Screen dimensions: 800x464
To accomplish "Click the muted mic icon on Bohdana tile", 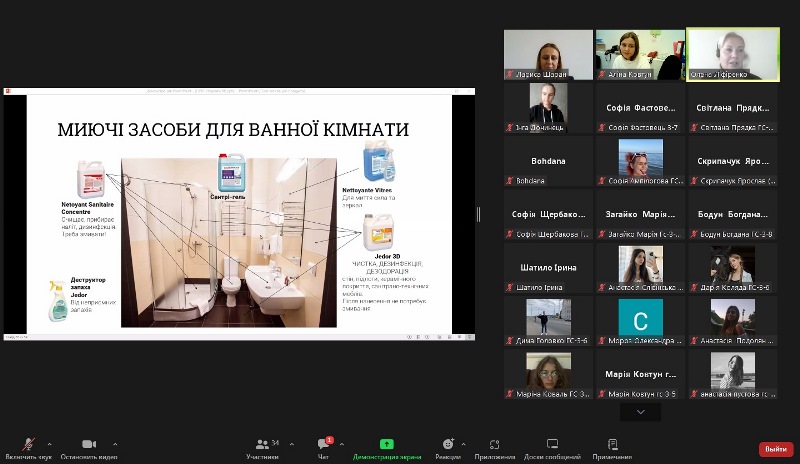I will 509,181.
